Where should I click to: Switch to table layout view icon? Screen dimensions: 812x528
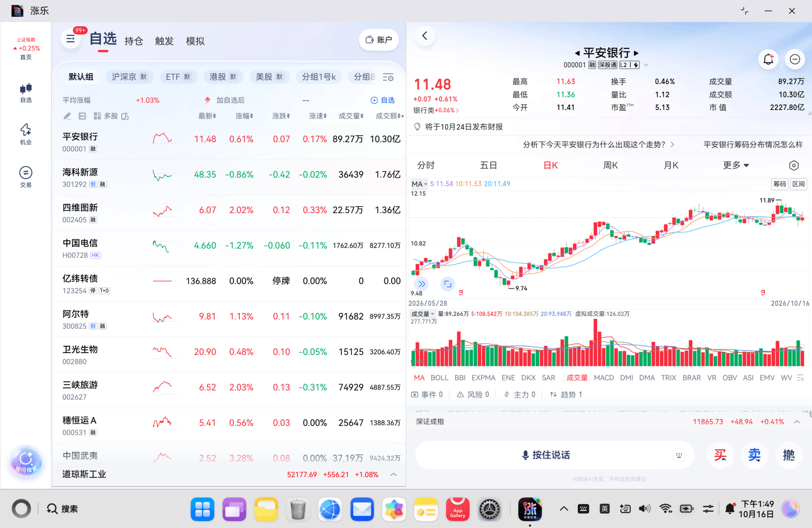(x=82, y=116)
